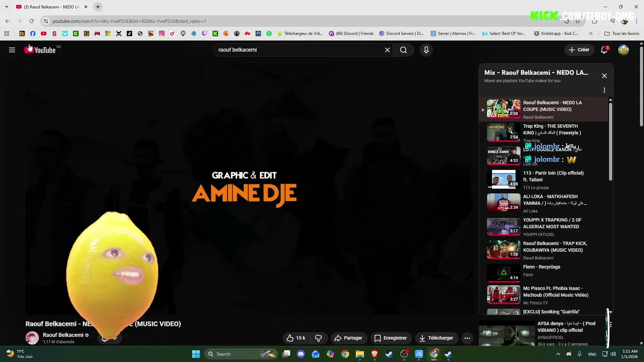Go to the YouTube home logo
This screenshot has width=644, height=362.
(40, 50)
